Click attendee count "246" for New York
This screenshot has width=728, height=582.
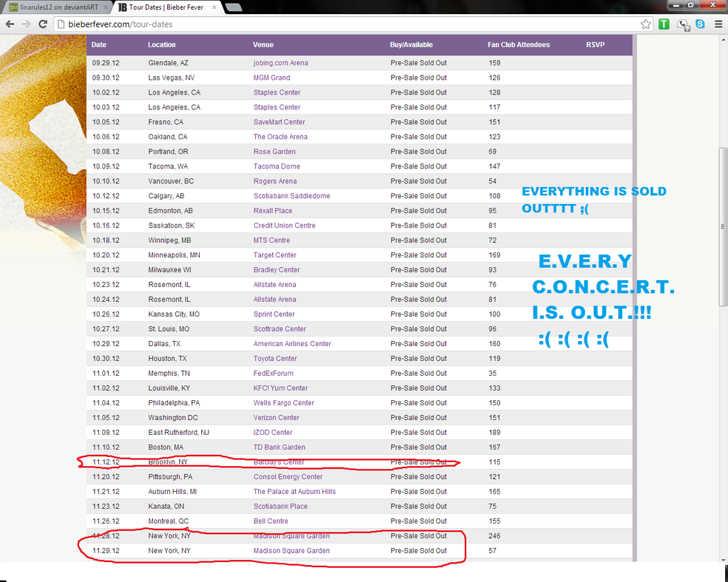[495, 536]
